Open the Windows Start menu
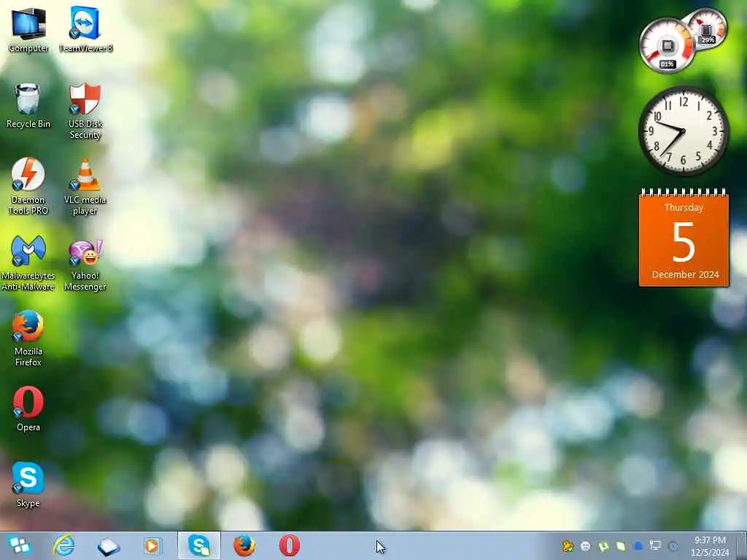Viewport: 747px width, 560px height. coord(19,545)
